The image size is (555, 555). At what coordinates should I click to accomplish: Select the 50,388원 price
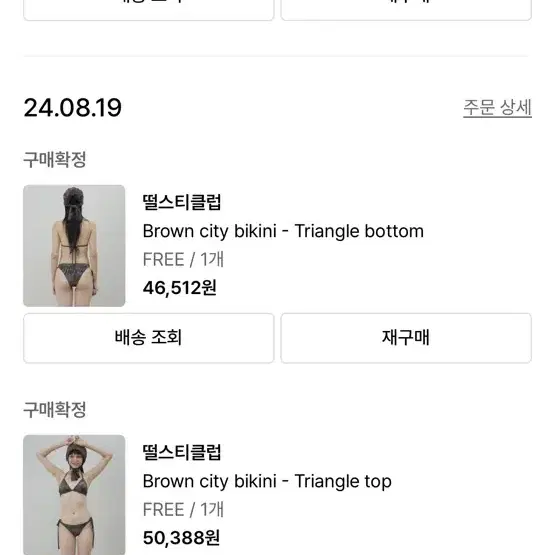point(181,538)
